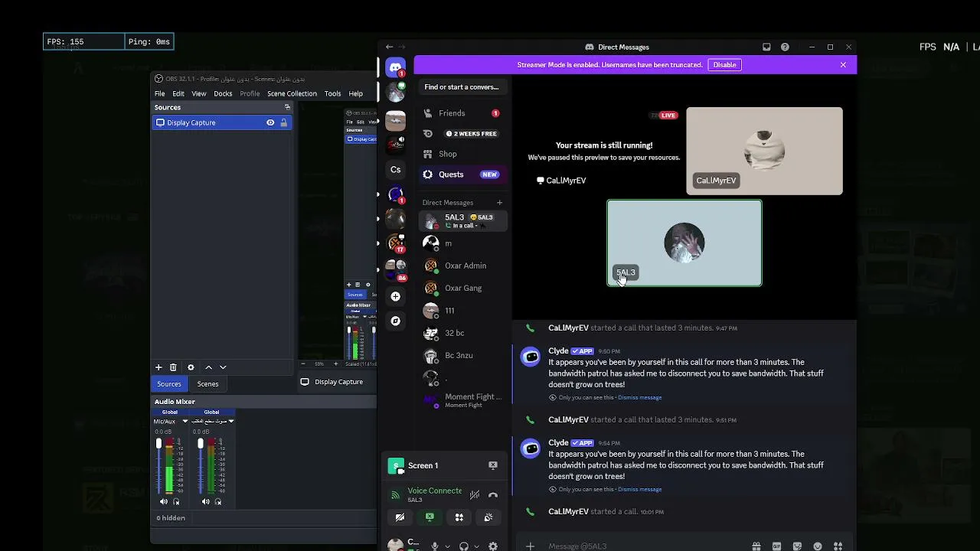Open the 5AL3 direct message
The image size is (980, 551).
click(x=462, y=221)
